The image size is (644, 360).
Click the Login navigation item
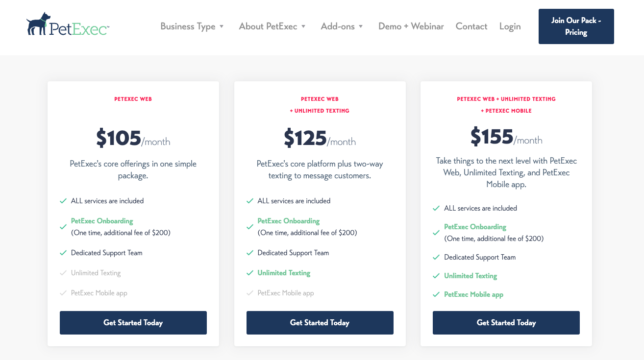[x=510, y=26]
